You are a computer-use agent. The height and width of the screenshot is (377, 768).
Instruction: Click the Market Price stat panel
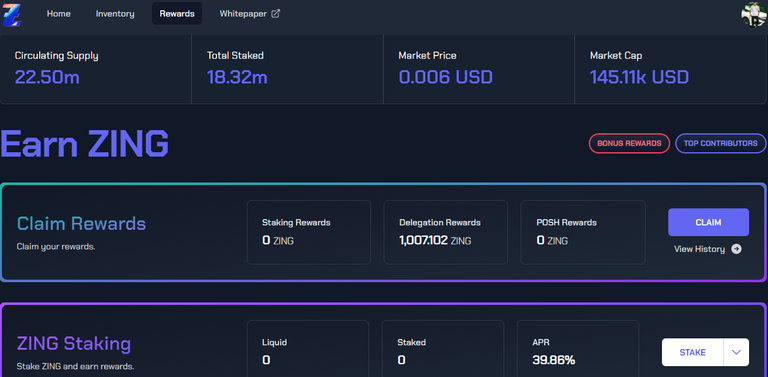pyautogui.click(x=479, y=69)
